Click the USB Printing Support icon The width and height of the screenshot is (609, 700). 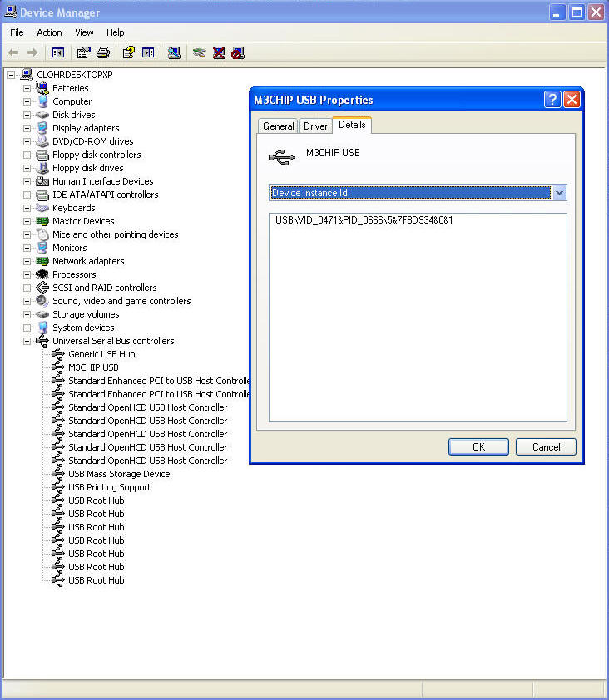(x=58, y=487)
